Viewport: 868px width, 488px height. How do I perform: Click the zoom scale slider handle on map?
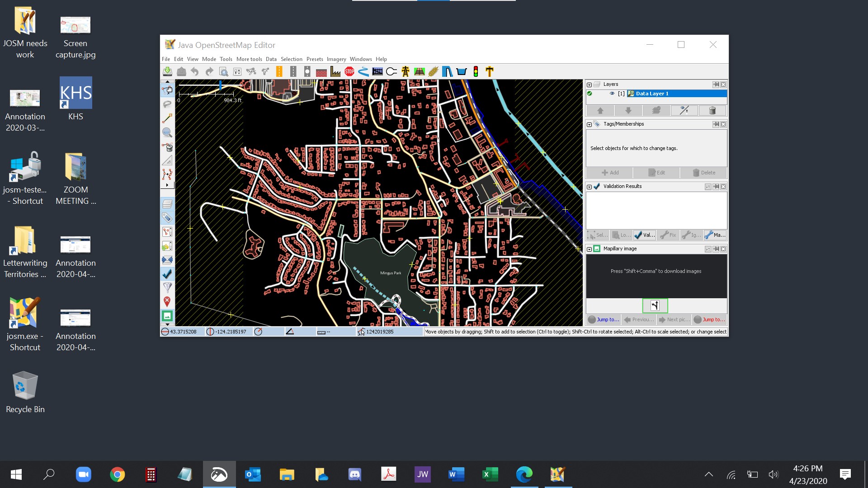coord(220,85)
